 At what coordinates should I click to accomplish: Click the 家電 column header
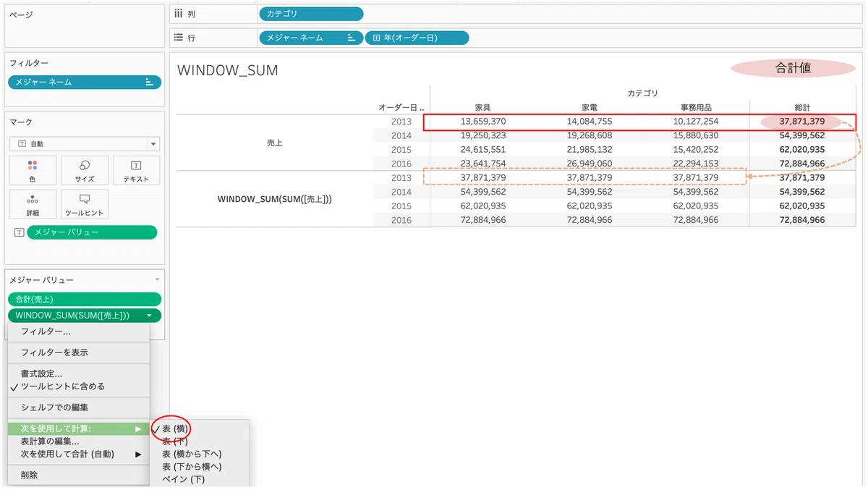tap(590, 107)
